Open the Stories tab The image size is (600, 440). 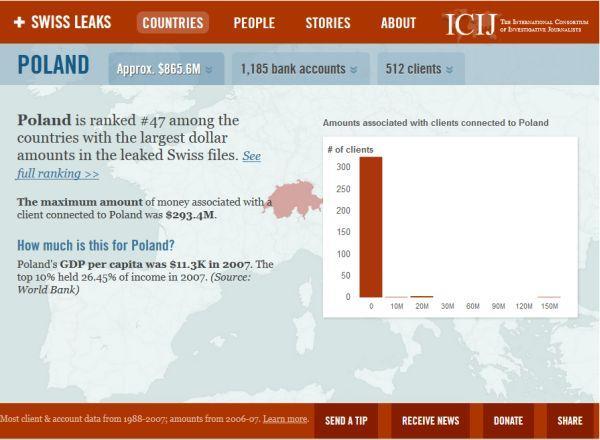click(328, 23)
